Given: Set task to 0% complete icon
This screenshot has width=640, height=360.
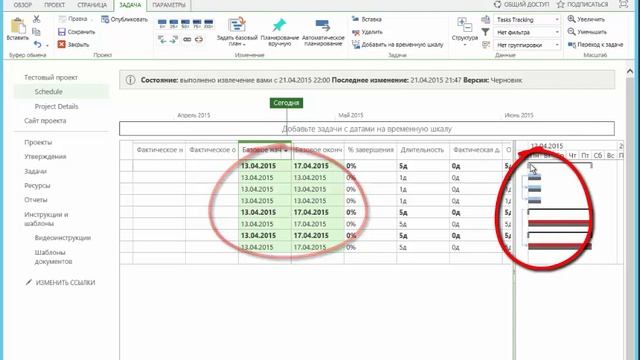Looking at the screenshot, I should tap(162, 24).
